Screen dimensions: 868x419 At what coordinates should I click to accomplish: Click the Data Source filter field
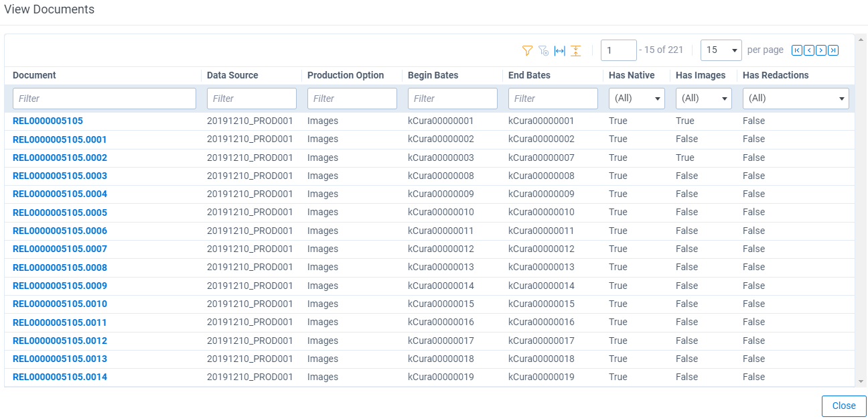[x=252, y=99]
